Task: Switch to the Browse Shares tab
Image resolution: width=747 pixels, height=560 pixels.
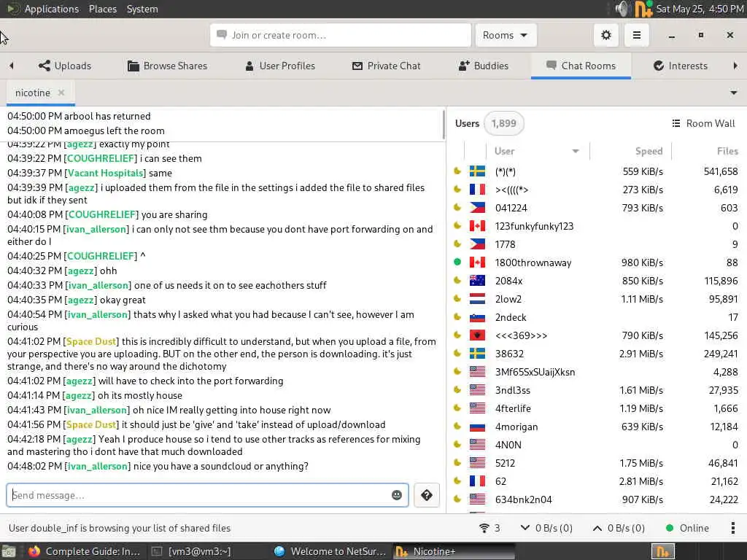Action: [167, 66]
